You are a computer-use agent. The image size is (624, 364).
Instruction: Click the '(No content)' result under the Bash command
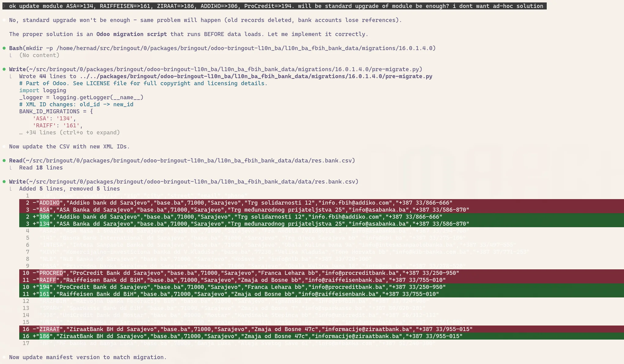(x=39, y=55)
